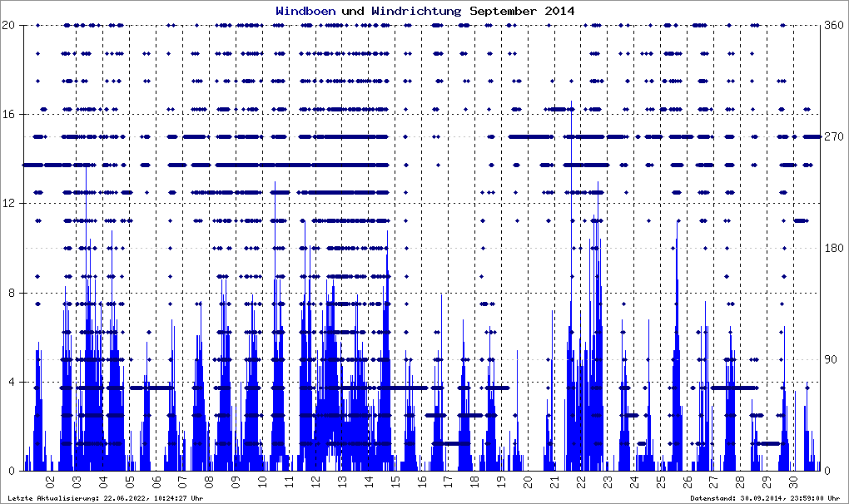
Task: Click the left axis label '16'
Action: pos(7,115)
